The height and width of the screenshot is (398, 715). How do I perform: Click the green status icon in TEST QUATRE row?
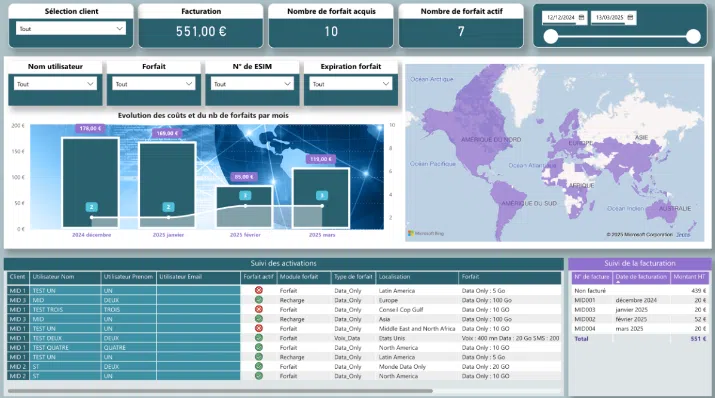pos(259,347)
